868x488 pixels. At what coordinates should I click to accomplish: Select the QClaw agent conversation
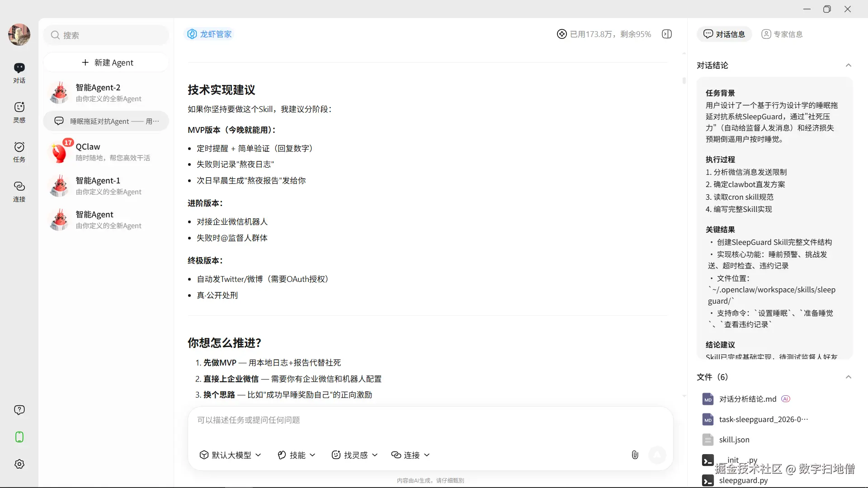click(107, 152)
